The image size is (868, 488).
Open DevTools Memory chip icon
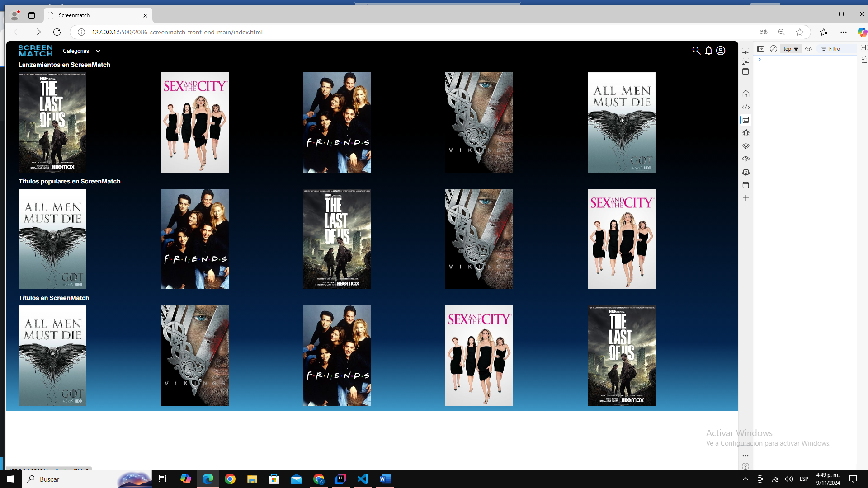(x=746, y=172)
